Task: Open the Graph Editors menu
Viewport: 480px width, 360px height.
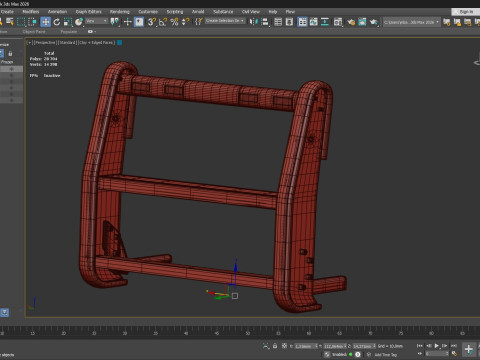Action: click(x=88, y=12)
